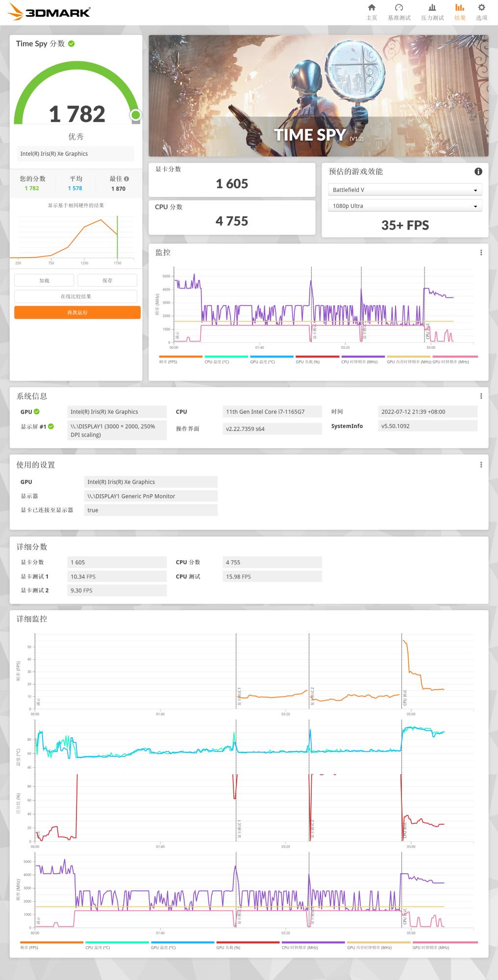Click the orange FPS legend color bar at bottom
This screenshot has height=980, width=498.
51,942
